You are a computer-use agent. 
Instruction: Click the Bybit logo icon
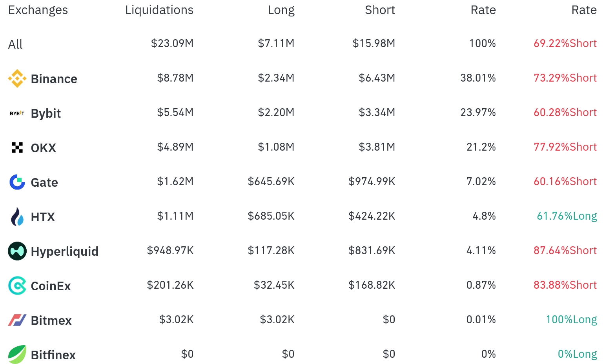pos(17,113)
